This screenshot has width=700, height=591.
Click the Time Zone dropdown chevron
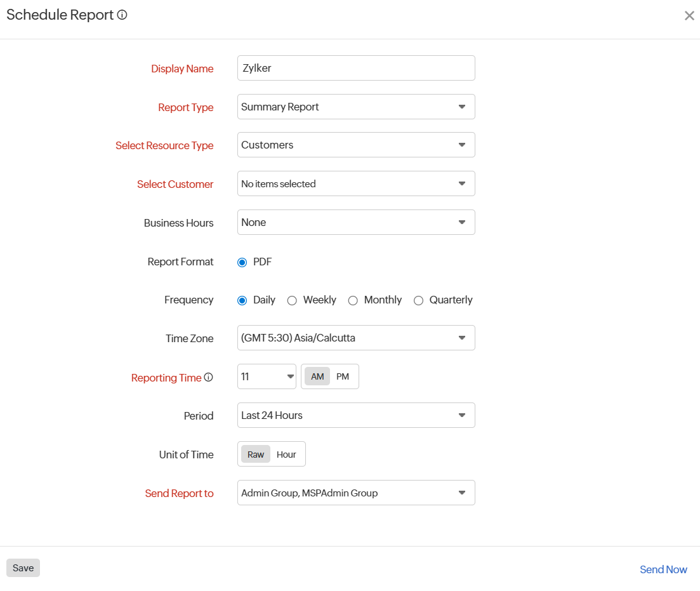(x=463, y=338)
